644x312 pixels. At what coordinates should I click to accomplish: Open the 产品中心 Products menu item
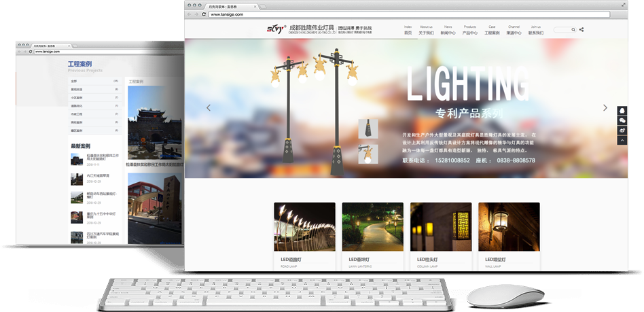470,30
